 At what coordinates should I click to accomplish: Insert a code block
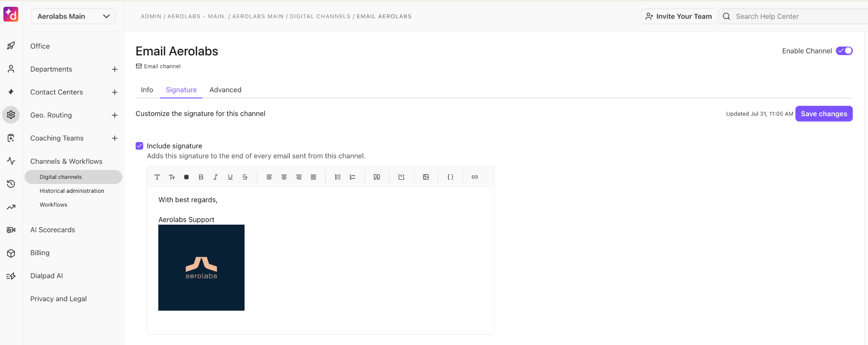pyautogui.click(x=401, y=177)
